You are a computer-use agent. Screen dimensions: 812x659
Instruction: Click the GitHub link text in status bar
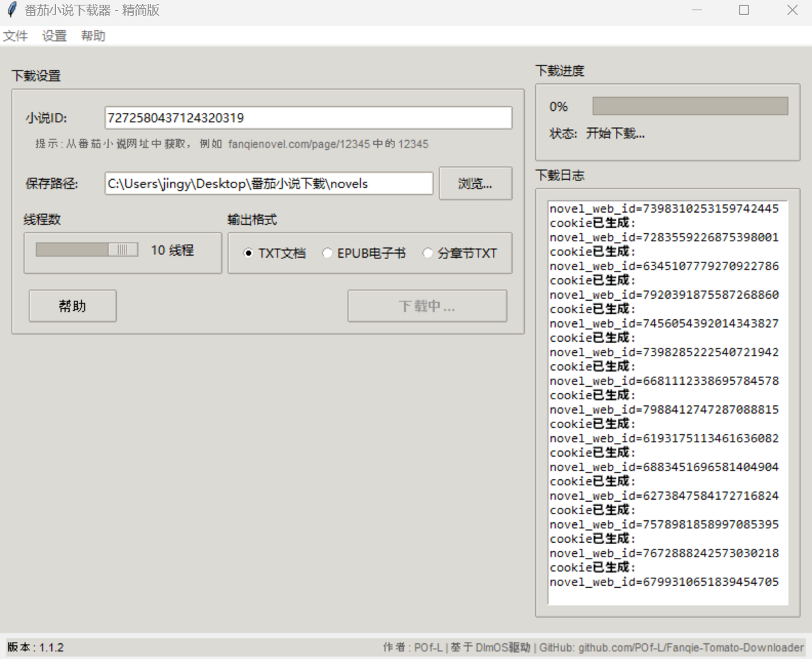pos(672,647)
